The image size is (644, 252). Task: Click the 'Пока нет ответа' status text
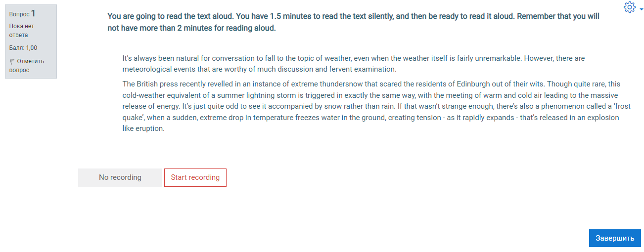22,31
